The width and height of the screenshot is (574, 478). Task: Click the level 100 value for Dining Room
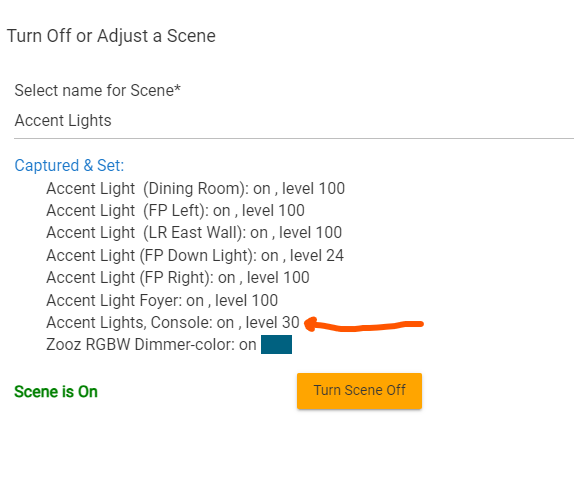click(x=313, y=188)
